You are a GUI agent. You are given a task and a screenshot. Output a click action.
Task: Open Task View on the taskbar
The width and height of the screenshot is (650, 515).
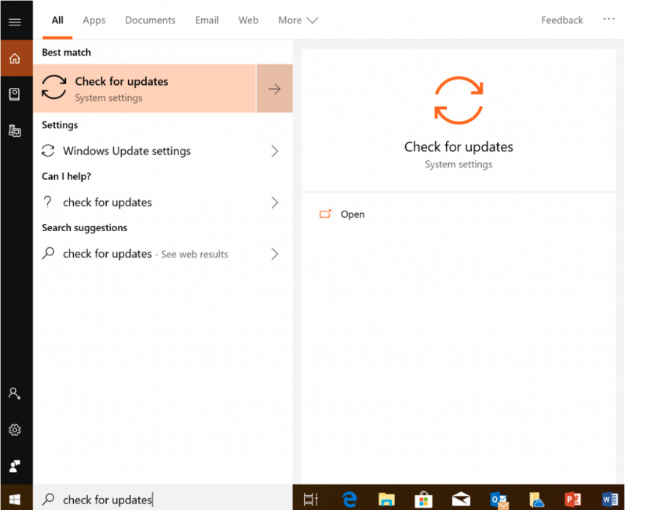310,499
